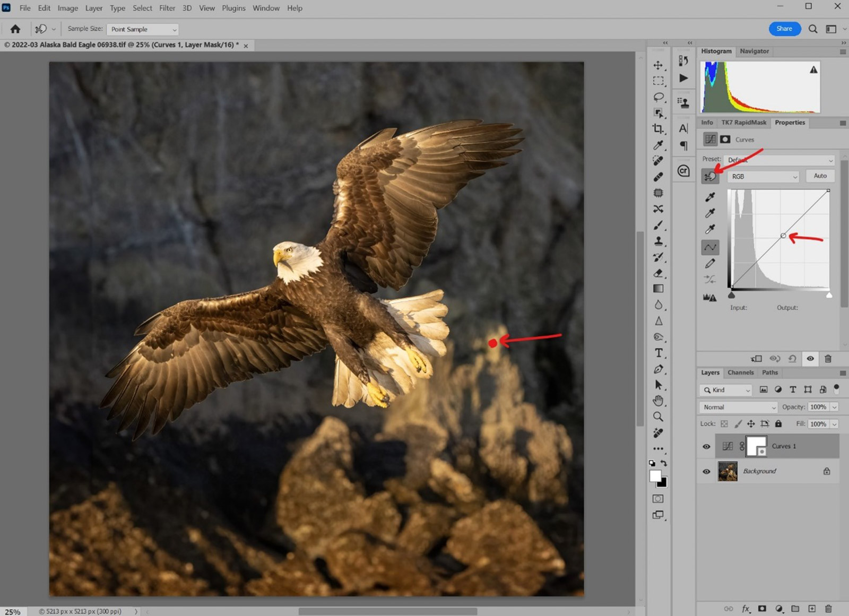Select the Crop tool
This screenshot has width=849, height=616.
[x=658, y=127]
